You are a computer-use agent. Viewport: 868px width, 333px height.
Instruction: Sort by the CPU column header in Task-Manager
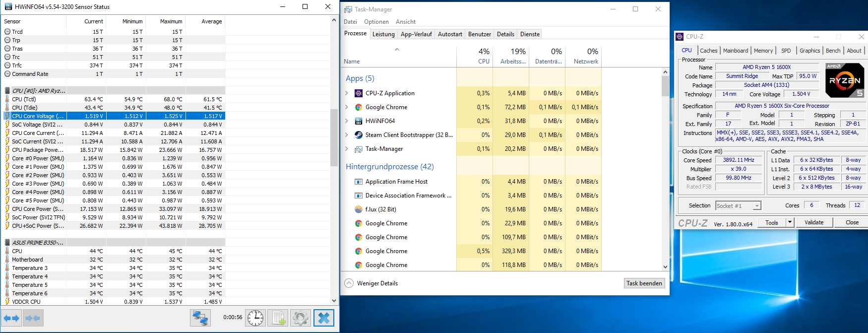click(475, 56)
